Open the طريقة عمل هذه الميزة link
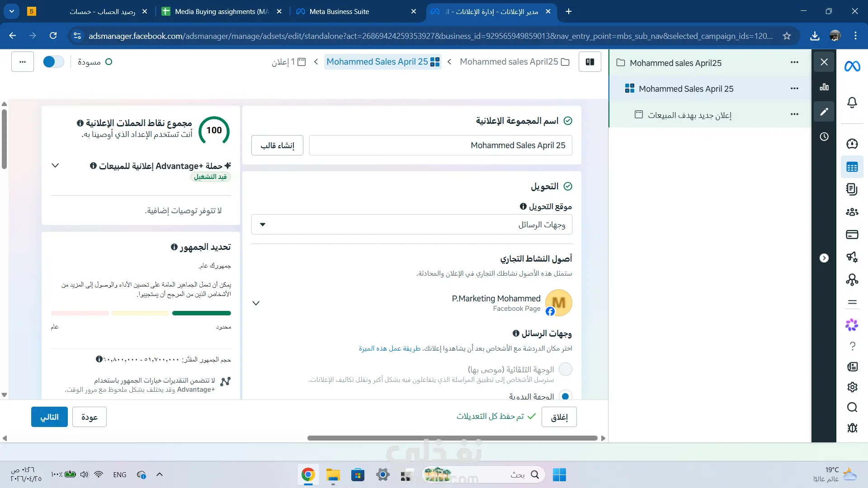Image resolution: width=868 pixels, height=488 pixels. (x=390, y=348)
